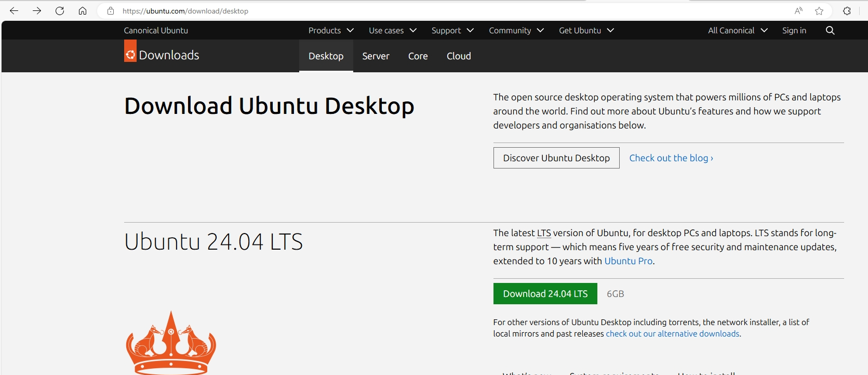Reload the page with the refresh icon
This screenshot has height=375, width=868.
point(60,11)
